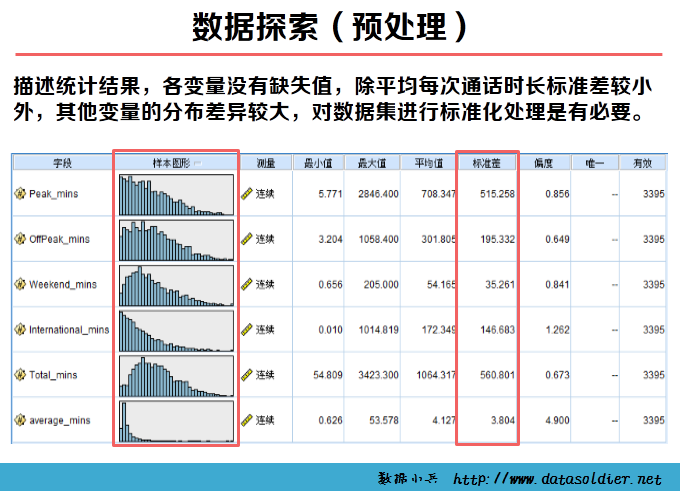Sort by the 最小值 column header
Image resolution: width=680 pixels, height=491 pixels.
point(318,163)
